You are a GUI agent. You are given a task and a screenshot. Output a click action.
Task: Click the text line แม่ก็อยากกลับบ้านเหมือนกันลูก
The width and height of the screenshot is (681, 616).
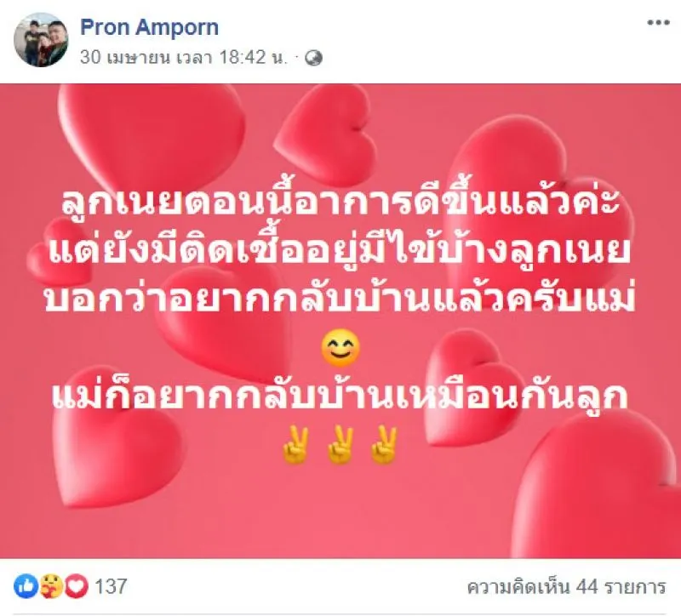(340, 395)
